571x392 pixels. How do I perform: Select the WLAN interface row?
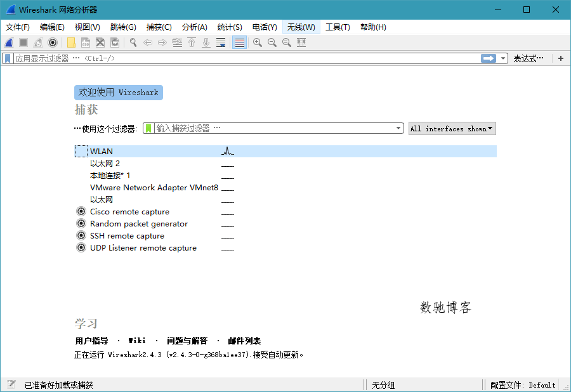pos(285,151)
